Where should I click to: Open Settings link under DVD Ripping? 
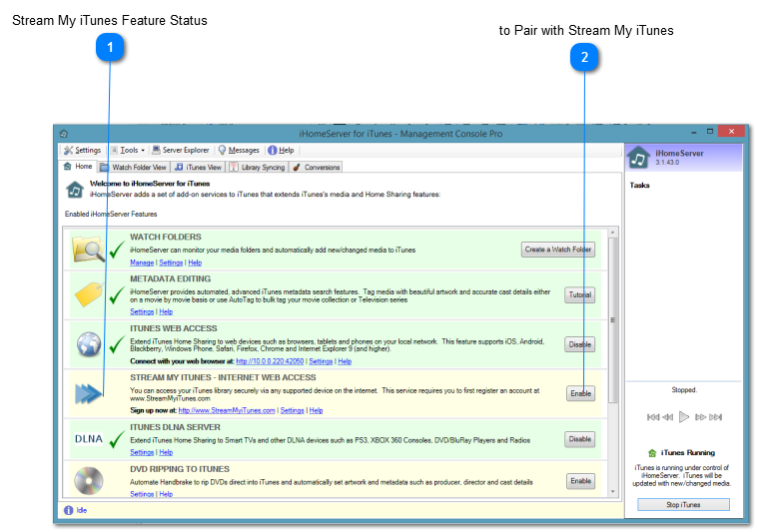coord(142,494)
